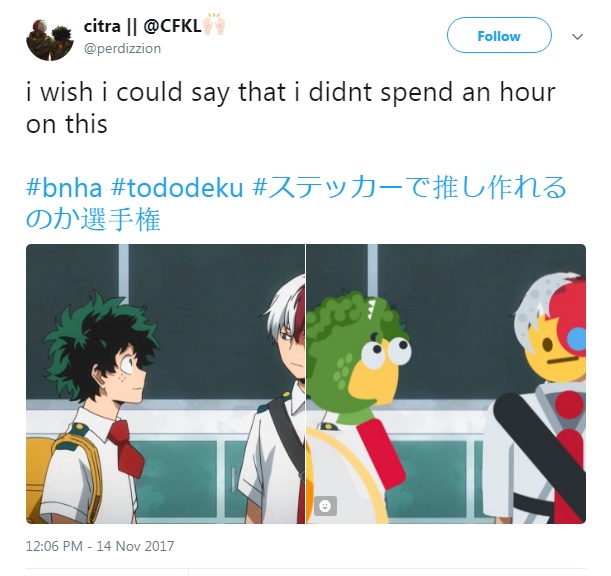This screenshot has height=576, width=611.
Task: Select the blue circle sticker on the face
Action: coord(577,339)
